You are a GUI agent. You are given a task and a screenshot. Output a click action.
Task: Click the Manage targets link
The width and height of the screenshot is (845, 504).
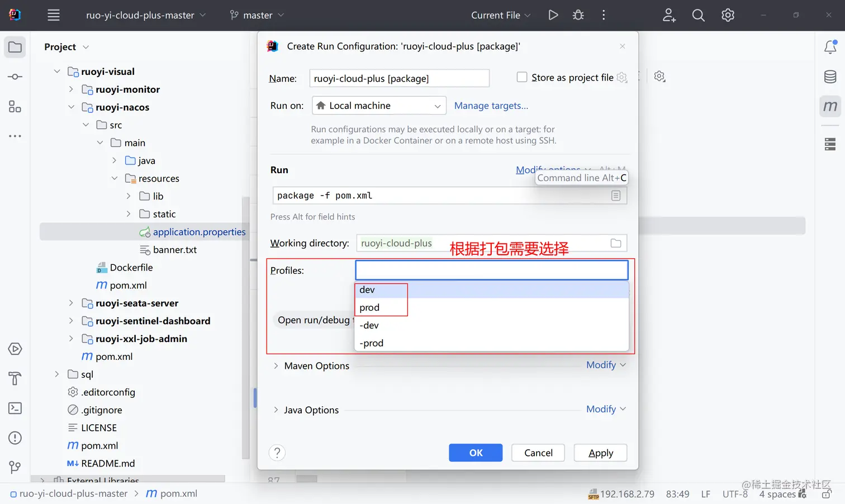click(491, 106)
